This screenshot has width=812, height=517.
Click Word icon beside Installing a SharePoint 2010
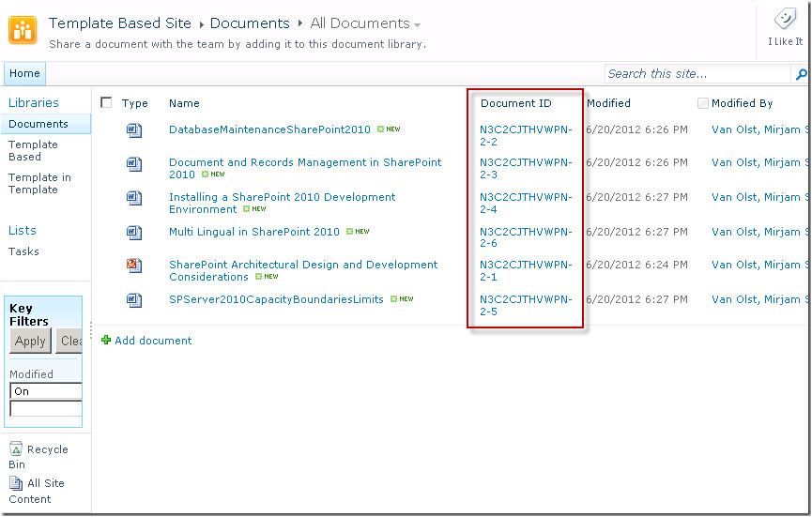[134, 198]
